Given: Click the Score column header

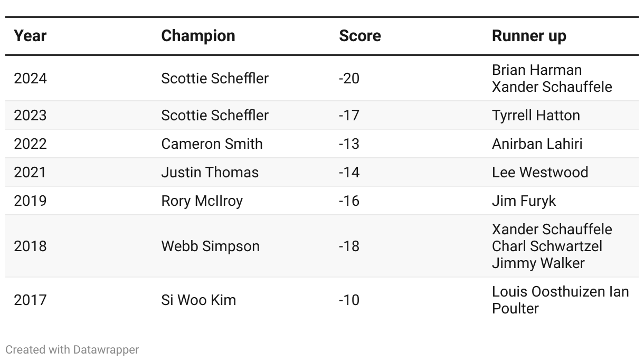Looking at the screenshot, I should coord(359,36).
